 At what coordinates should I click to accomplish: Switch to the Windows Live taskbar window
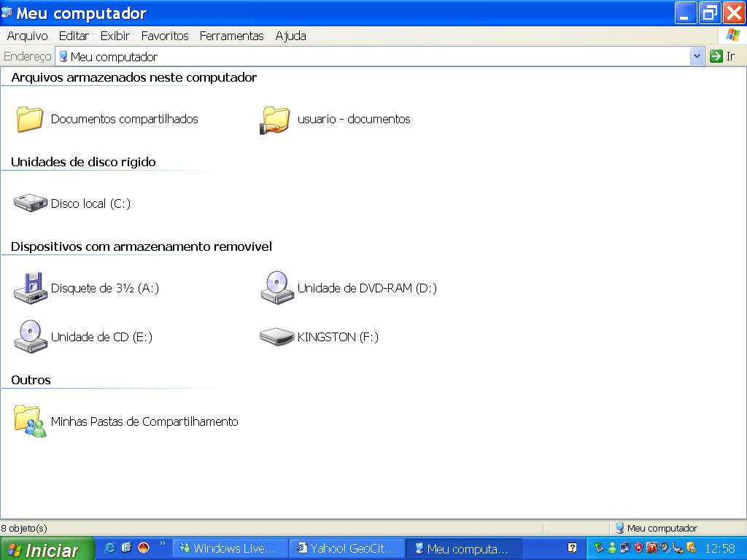[x=230, y=548]
